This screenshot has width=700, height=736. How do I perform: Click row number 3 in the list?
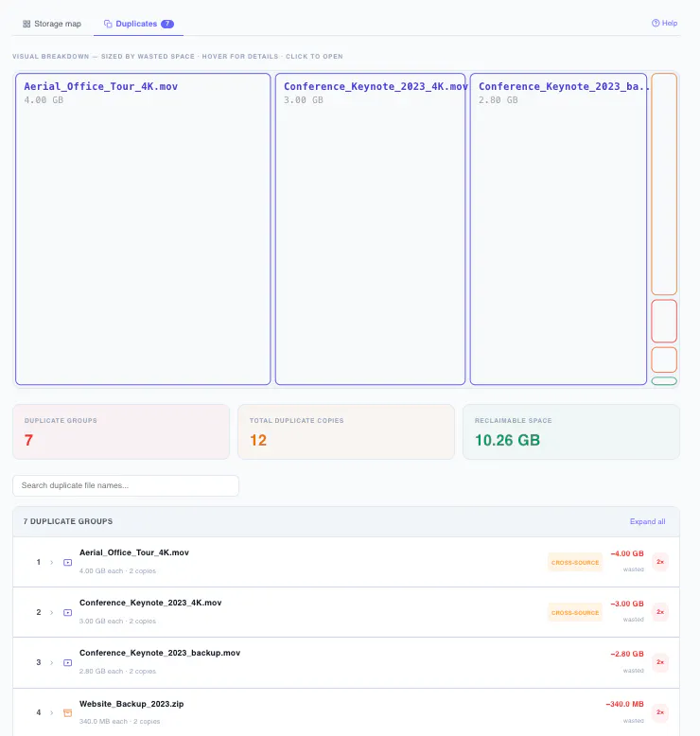pos(39,663)
